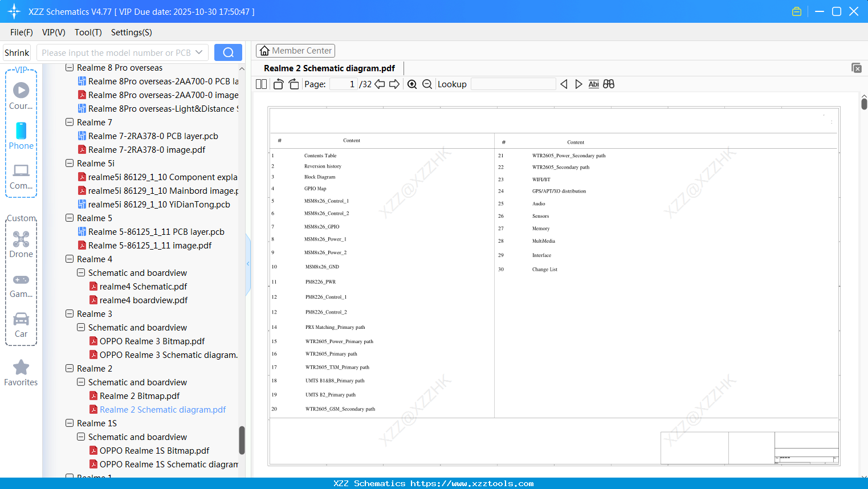
Task: Collapse the left panel using splitter handle
Action: (x=248, y=264)
